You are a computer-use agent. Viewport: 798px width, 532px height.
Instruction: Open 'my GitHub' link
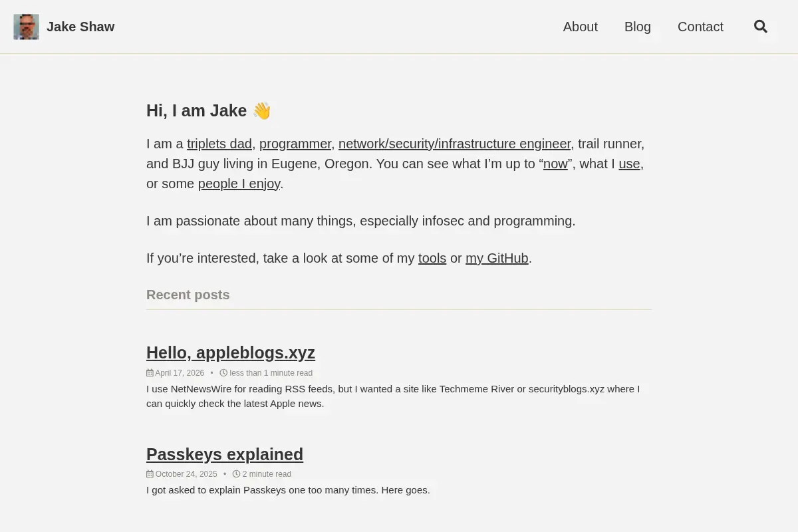[497, 258]
